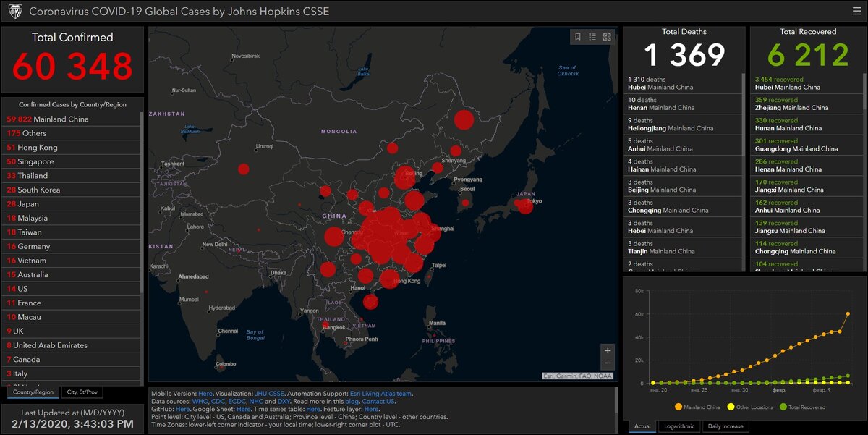
Task: Select '15 Australia' in country list
Action: click(x=72, y=274)
